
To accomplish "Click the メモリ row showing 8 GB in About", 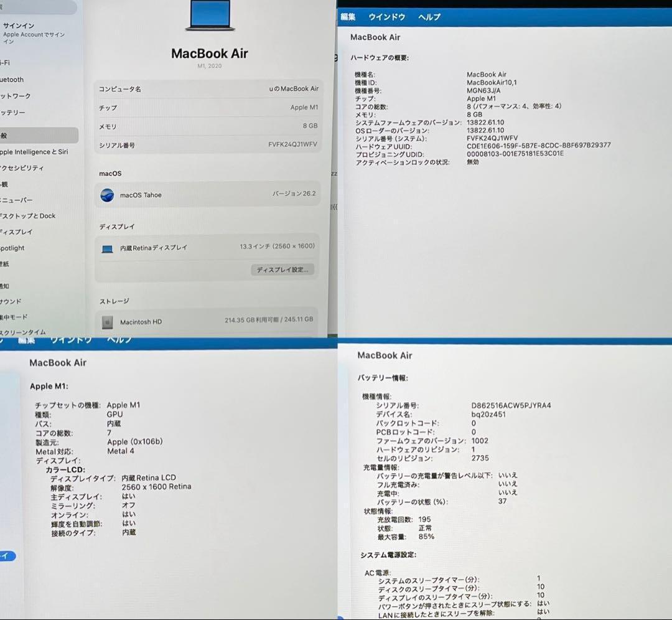I will (208, 126).
